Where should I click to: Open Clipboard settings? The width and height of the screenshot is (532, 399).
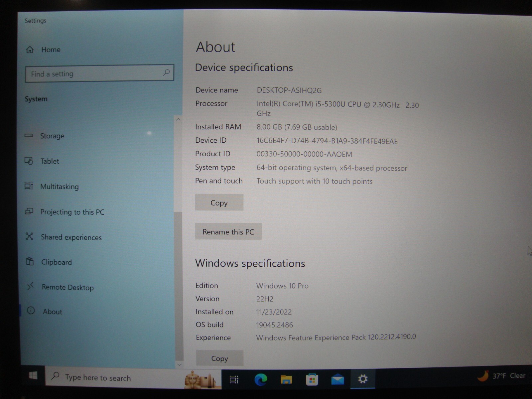tap(56, 262)
